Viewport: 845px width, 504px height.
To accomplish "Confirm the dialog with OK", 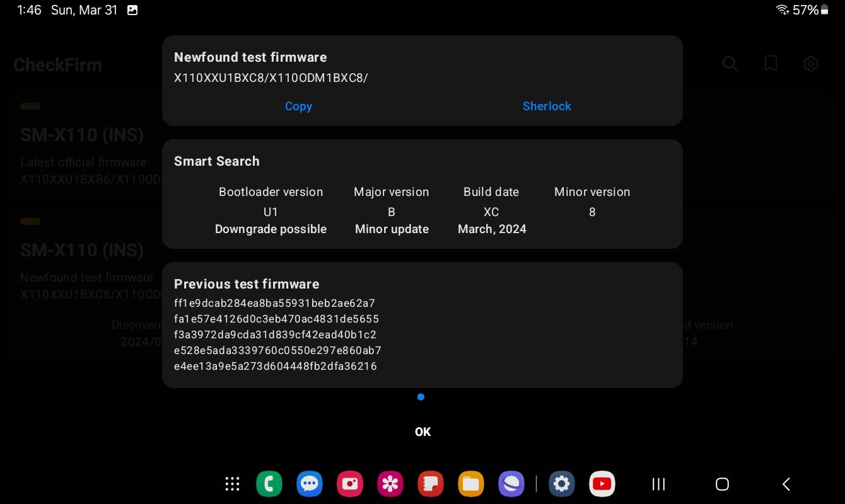I will (422, 432).
